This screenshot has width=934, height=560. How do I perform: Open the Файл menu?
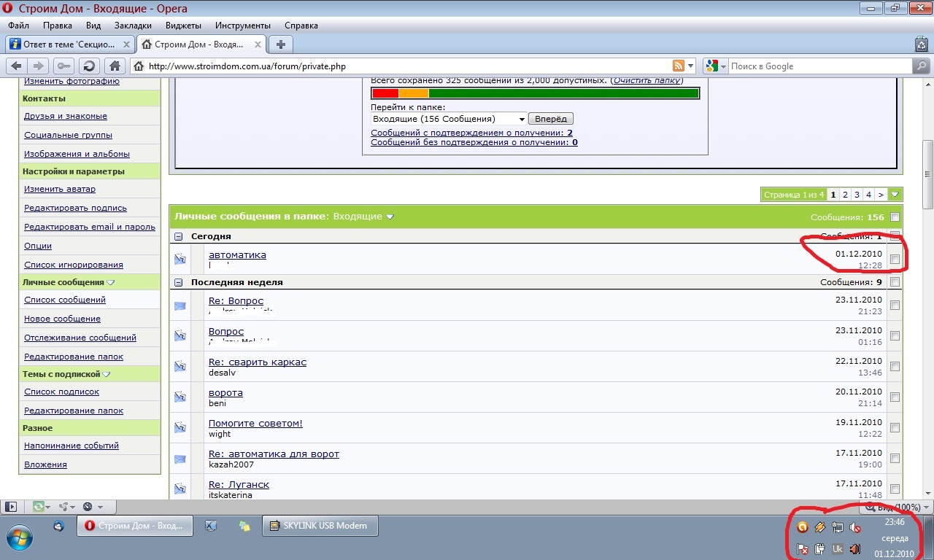point(18,25)
